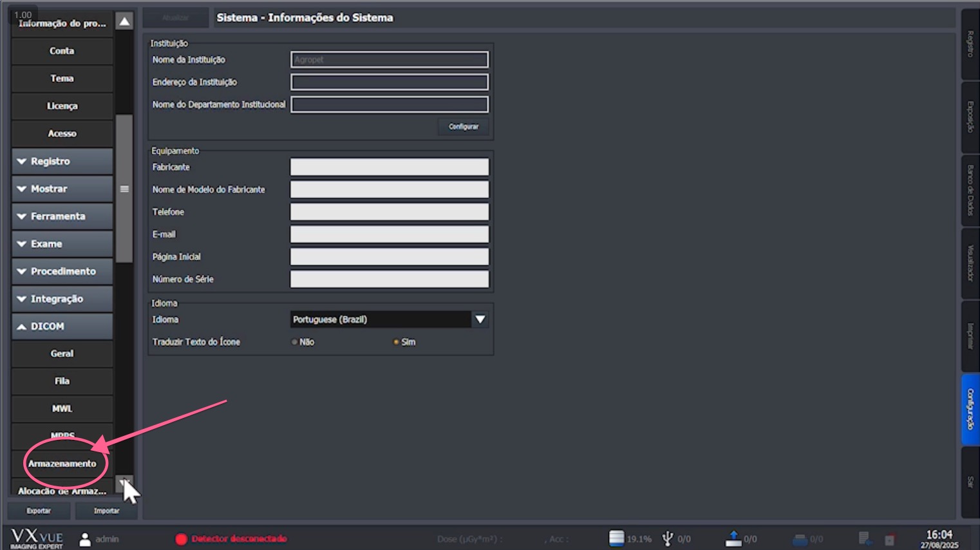The width and height of the screenshot is (980, 550).
Task: Click the Endereço da Instituição input field
Action: pyautogui.click(x=389, y=82)
